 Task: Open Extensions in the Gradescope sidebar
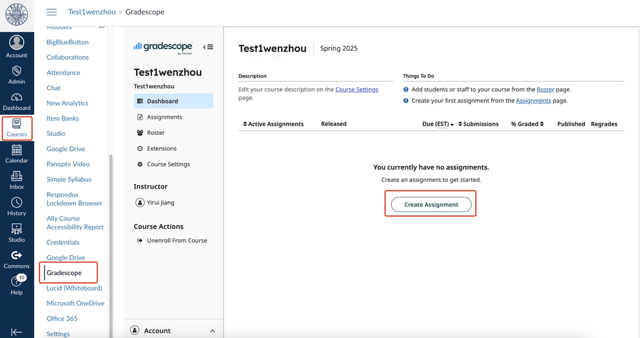coord(162,148)
